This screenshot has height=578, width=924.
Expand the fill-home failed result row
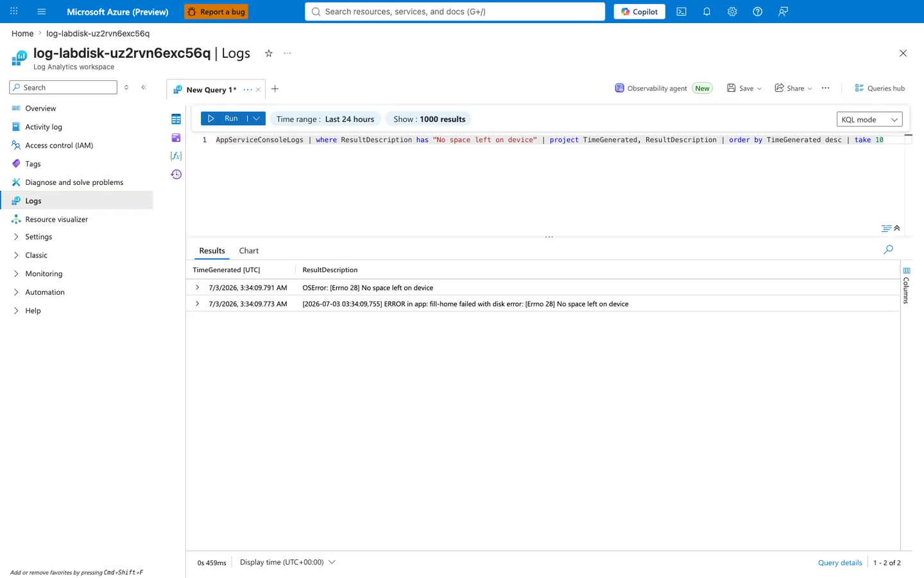[197, 304]
